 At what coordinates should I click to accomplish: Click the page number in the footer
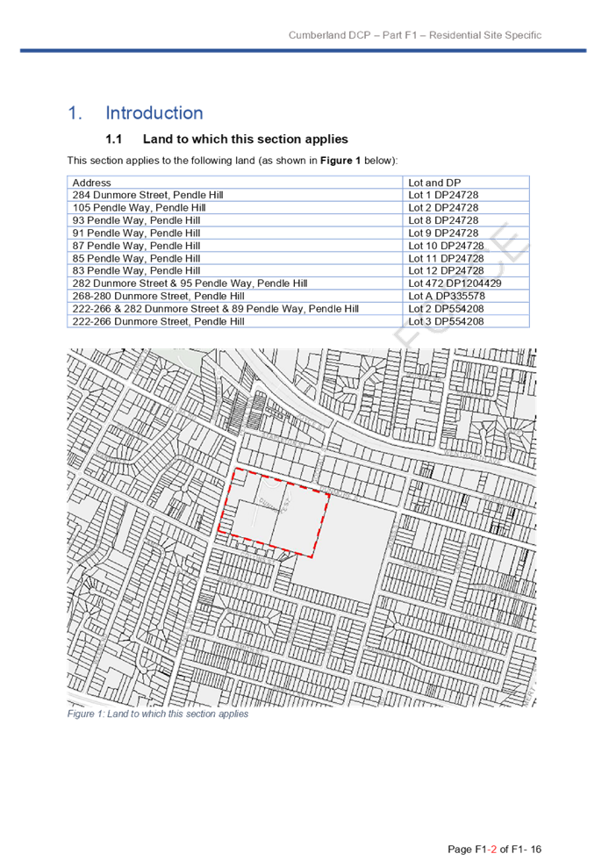click(495, 850)
